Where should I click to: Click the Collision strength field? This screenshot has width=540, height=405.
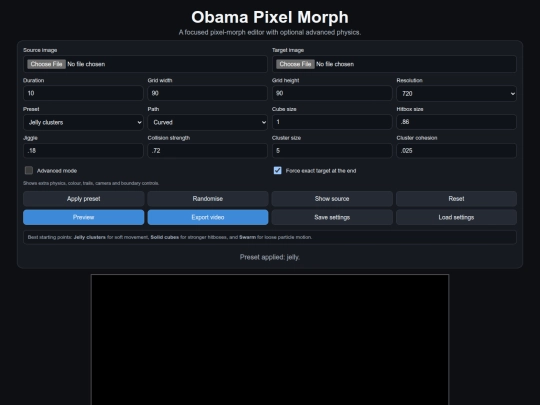coord(208,150)
